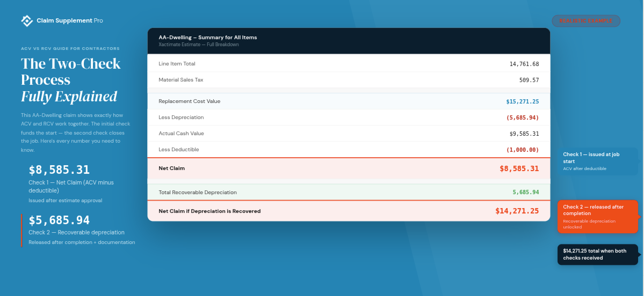The width and height of the screenshot is (644, 296).
Task: Click the 14,761.68 value
Action: click(524, 64)
